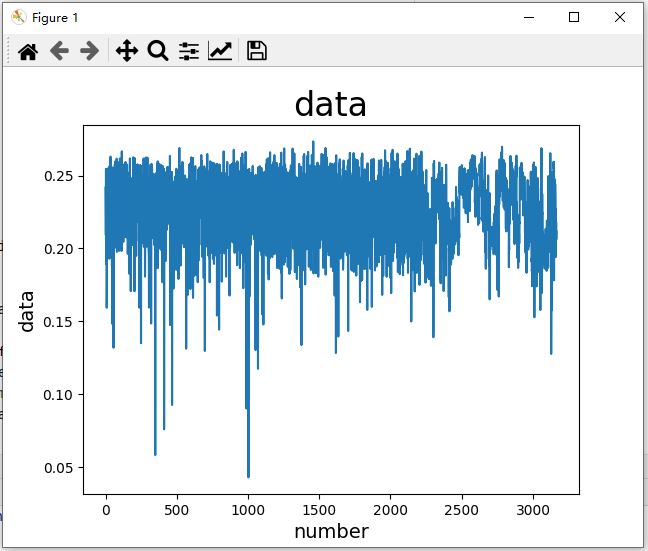Click the y-axis tick label 0.25
The width and height of the screenshot is (648, 551).
(x=58, y=176)
